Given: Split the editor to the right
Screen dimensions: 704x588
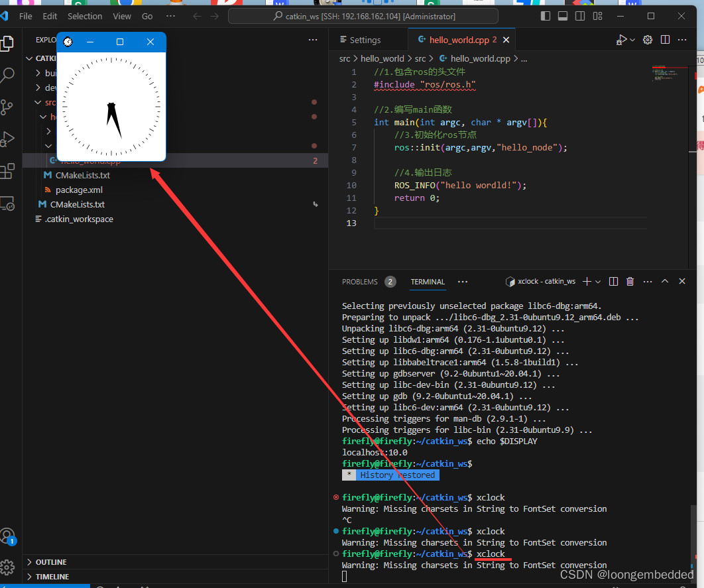Looking at the screenshot, I should 666,40.
